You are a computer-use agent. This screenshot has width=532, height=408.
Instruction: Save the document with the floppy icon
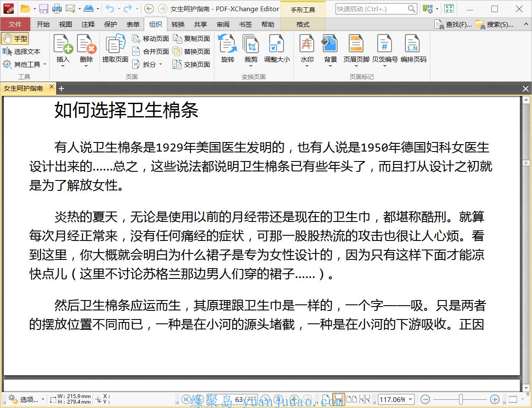pos(43,9)
